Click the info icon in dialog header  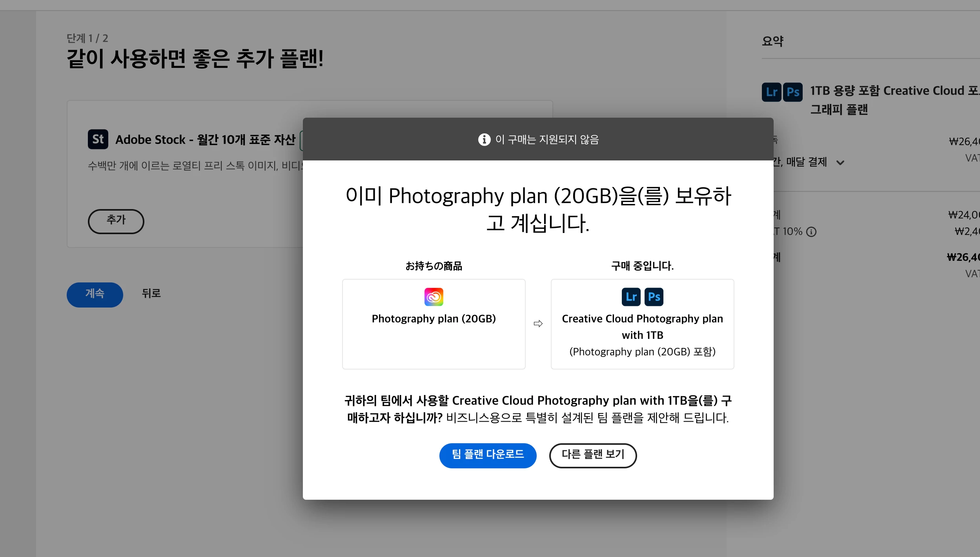point(484,139)
